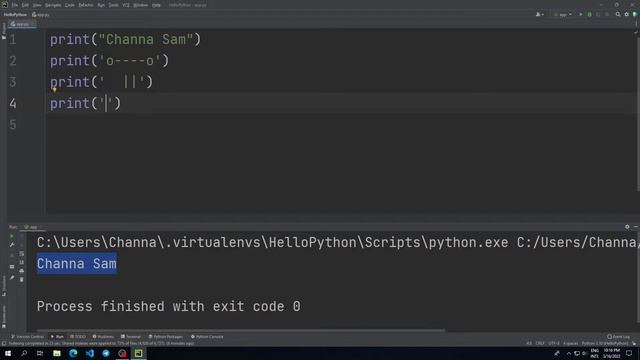Click 'Process finished with exit code 0' text

[169, 307]
